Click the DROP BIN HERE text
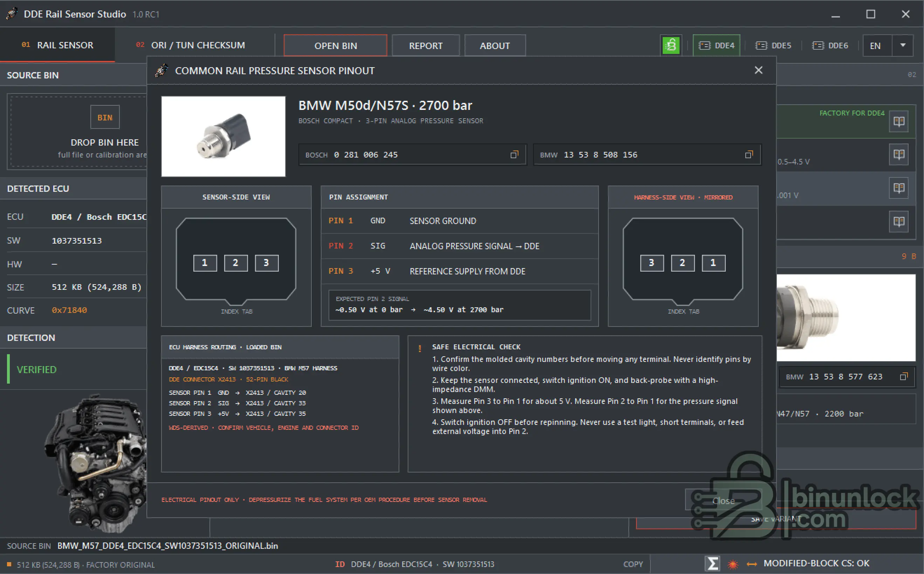The image size is (924, 574). tap(105, 142)
